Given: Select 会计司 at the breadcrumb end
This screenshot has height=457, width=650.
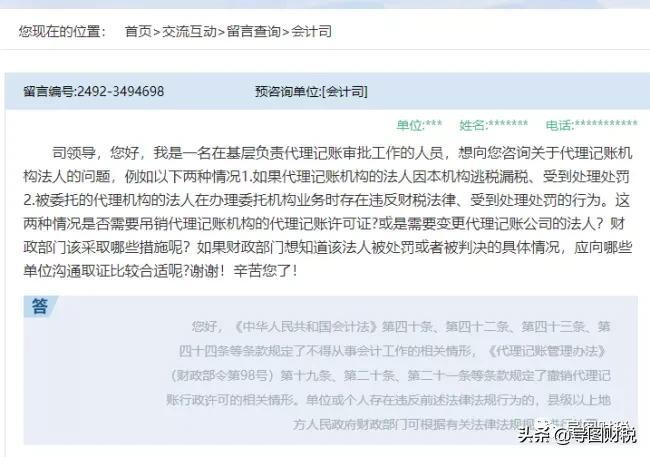Looking at the screenshot, I should point(312,32).
